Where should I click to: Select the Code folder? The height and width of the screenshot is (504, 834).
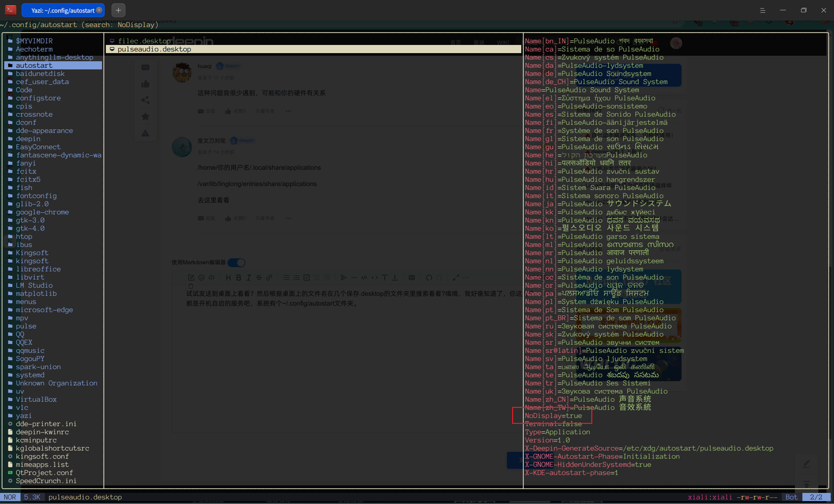[x=53, y=90]
